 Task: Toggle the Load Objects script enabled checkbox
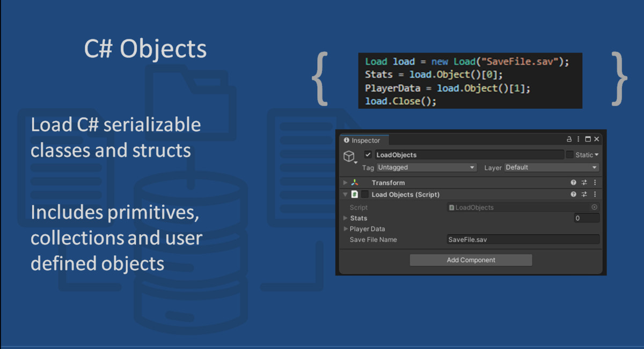point(365,195)
